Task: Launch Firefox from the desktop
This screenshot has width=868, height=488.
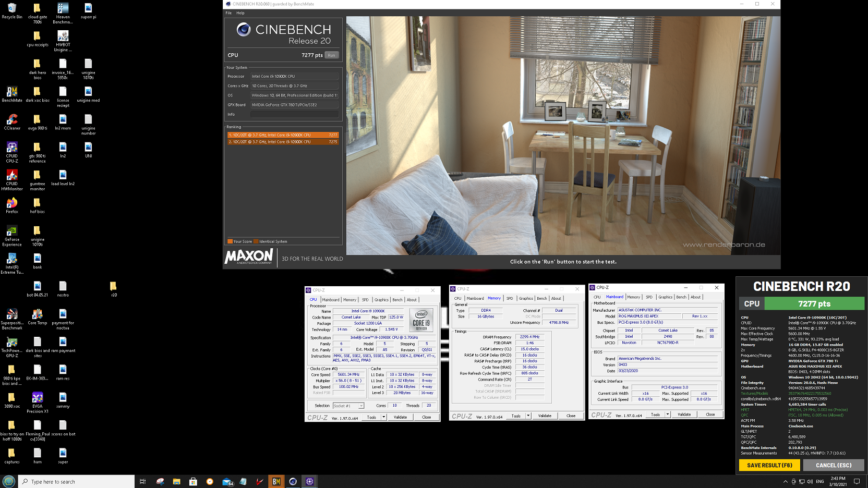Action: (12, 206)
